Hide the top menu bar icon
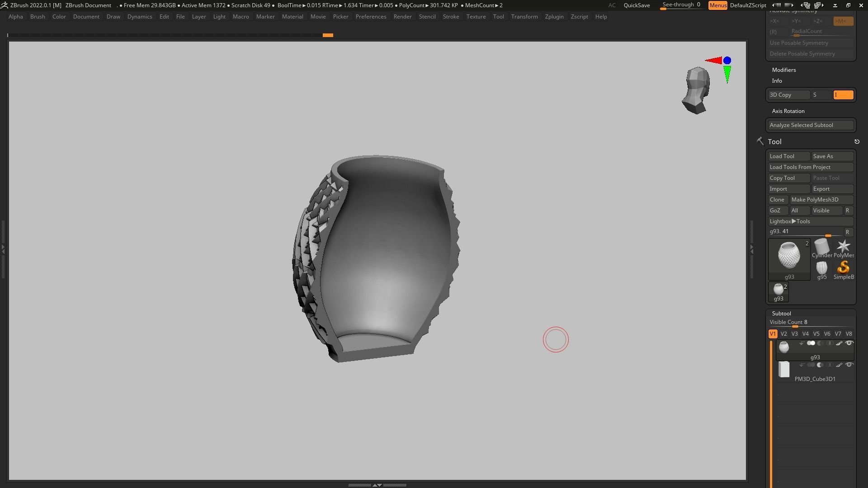This screenshot has width=868, height=488. pos(835,5)
